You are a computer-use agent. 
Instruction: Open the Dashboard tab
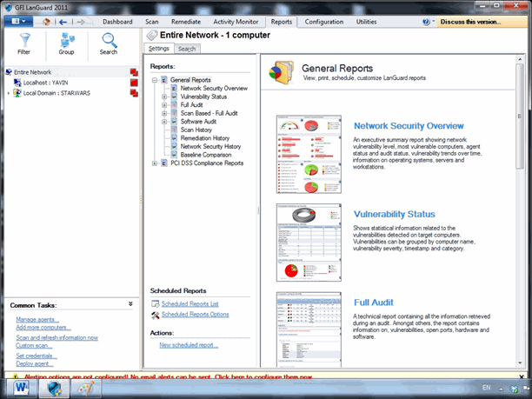pos(117,22)
